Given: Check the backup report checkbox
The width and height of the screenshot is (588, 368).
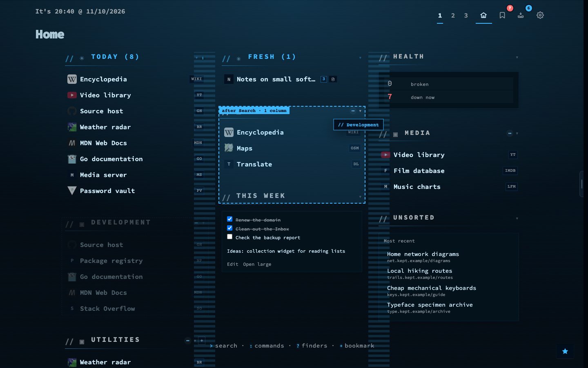Looking at the screenshot, I should point(229,237).
